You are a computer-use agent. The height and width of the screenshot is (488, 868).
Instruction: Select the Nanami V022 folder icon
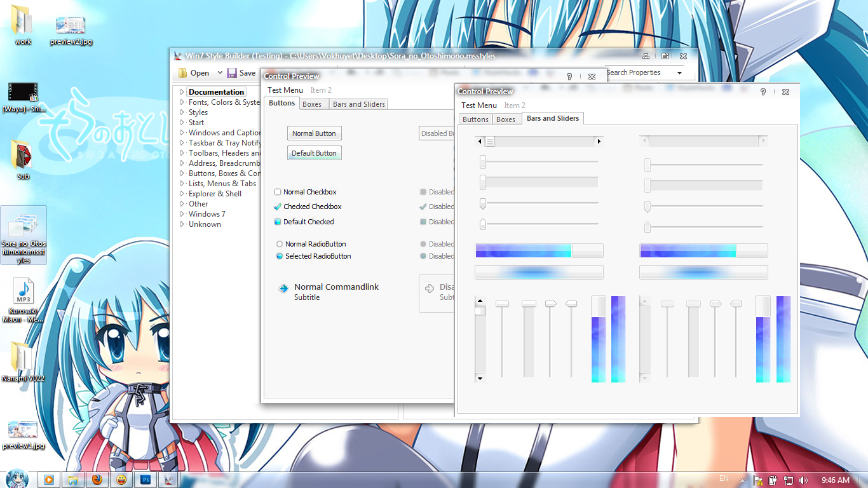pyautogui.click(x=23, y=362)
